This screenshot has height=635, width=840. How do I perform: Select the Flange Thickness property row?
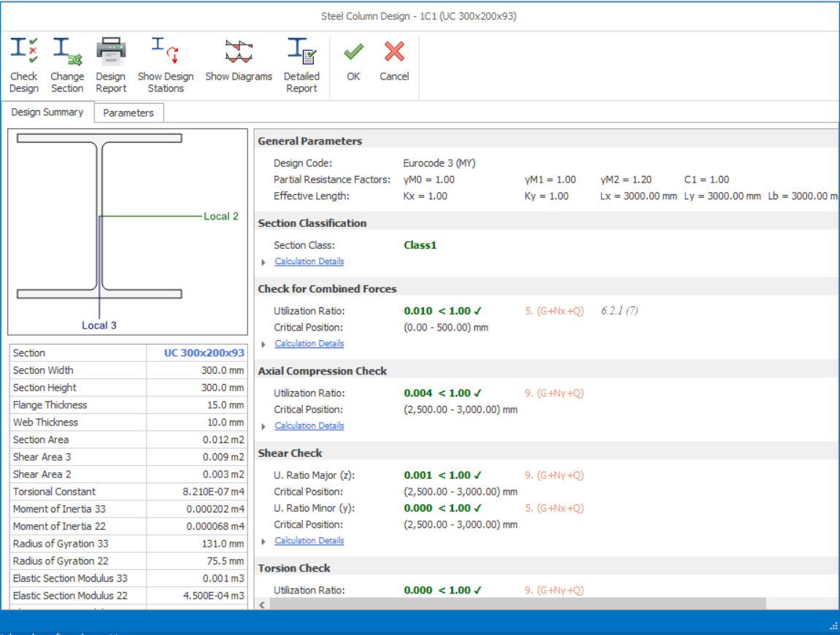pos(78,405)
